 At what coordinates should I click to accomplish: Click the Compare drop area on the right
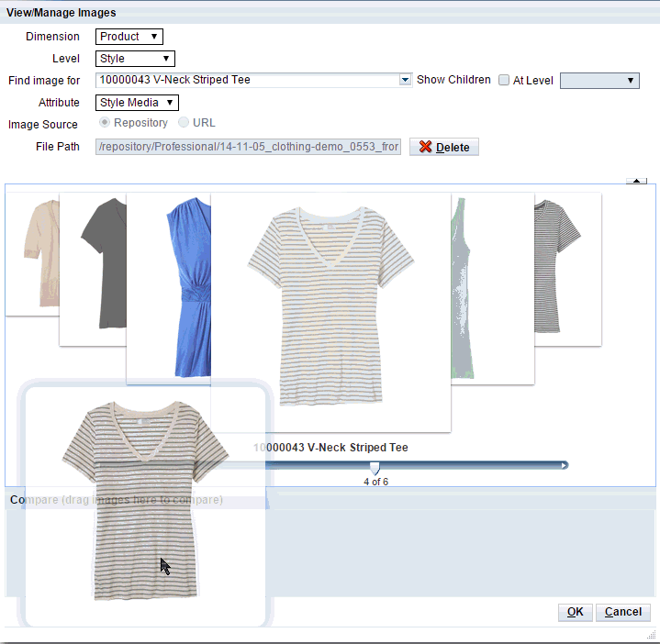point(461,551)
